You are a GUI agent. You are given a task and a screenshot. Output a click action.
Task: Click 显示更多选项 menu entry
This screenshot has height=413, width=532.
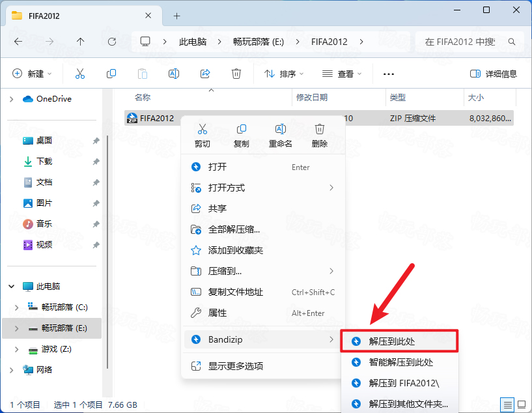pyautogui.click(x=263, y=366)
